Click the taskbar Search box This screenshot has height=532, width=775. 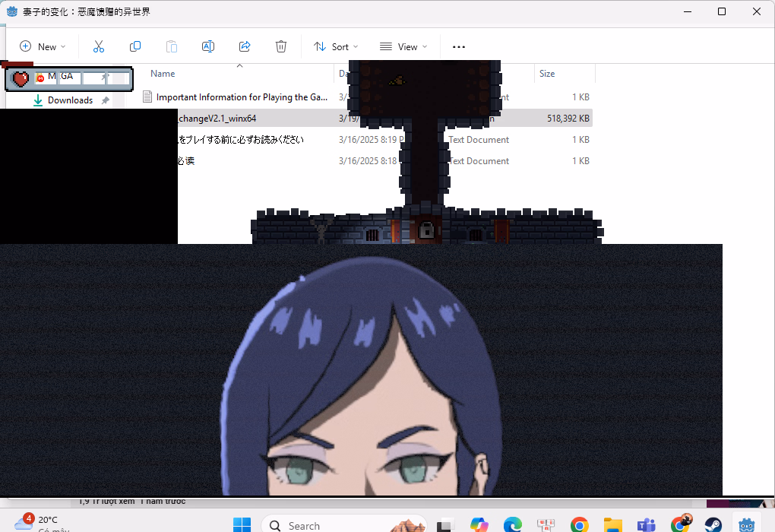pyautogui.click(x=319, y=525)
